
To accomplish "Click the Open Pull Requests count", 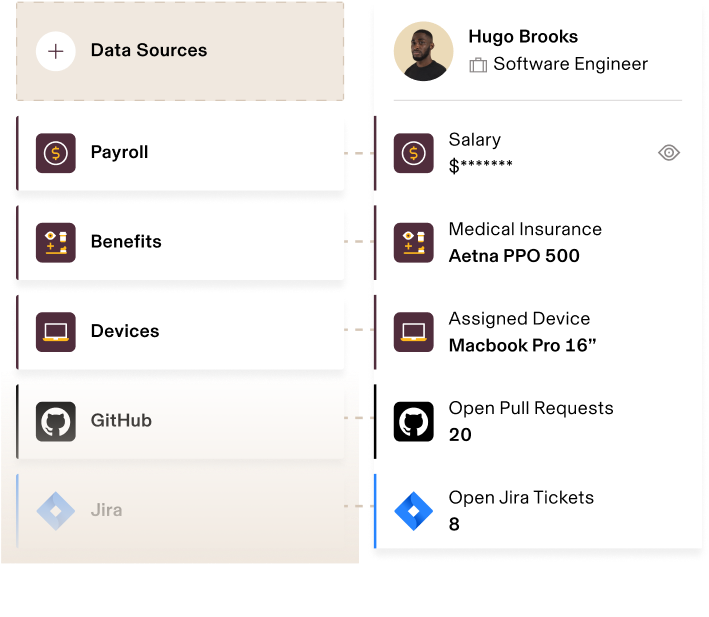I will coord(460,434).
